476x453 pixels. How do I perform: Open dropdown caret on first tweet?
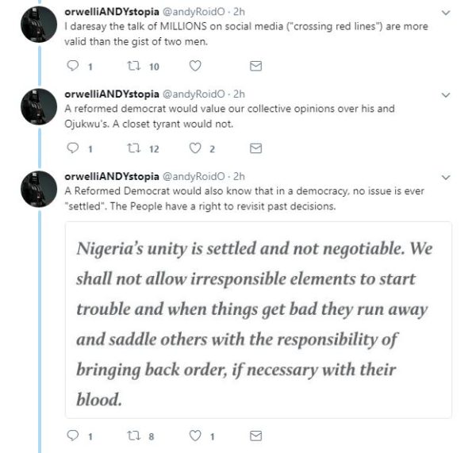coord(446,13)
